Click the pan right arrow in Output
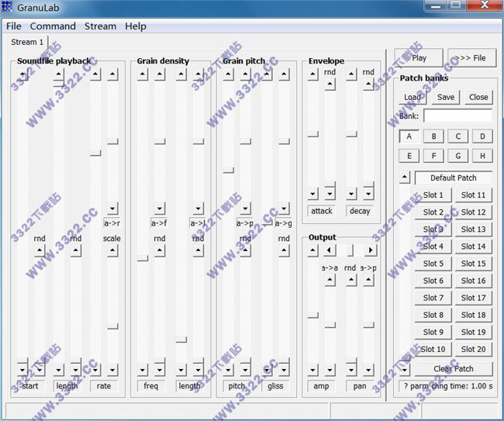 click(x=371, y=250)
